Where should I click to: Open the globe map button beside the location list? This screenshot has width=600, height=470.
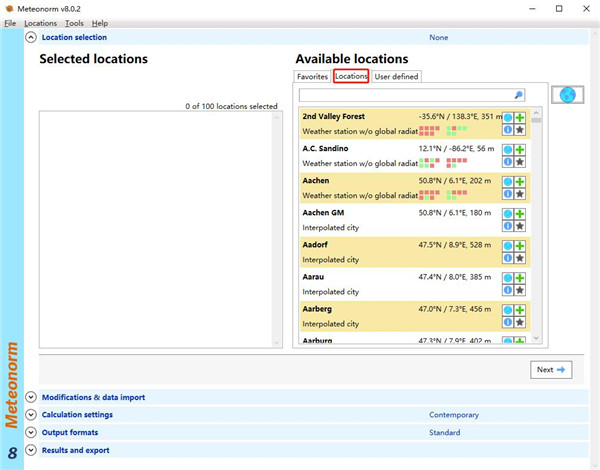[x=569, y=95]
